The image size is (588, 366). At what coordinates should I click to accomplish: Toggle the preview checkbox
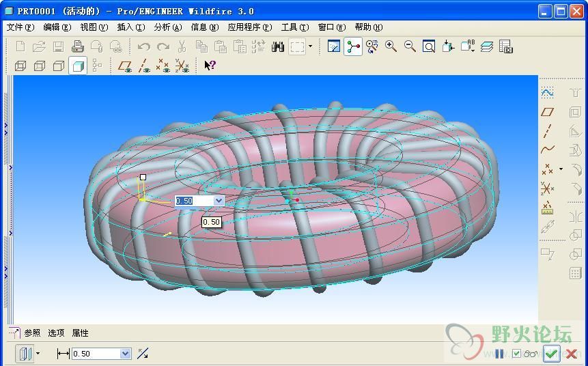click(x=516, y=353)
